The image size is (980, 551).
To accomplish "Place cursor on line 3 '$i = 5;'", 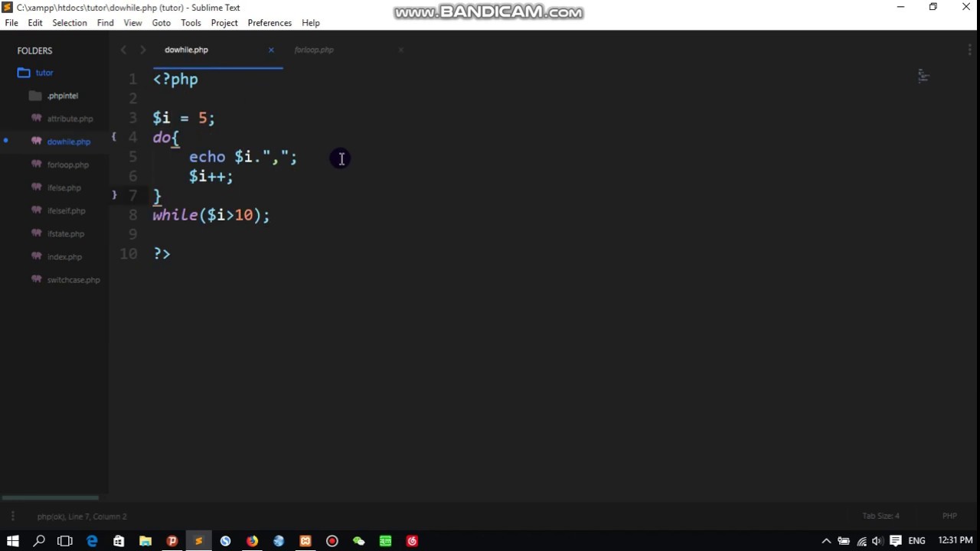I will pyautogui.click(x=184, y=118).
